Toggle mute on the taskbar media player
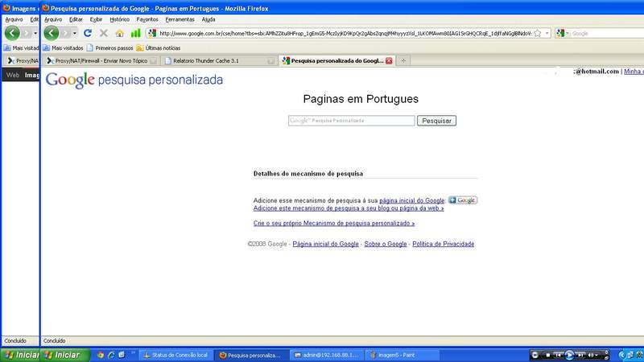 coord(592,355)
